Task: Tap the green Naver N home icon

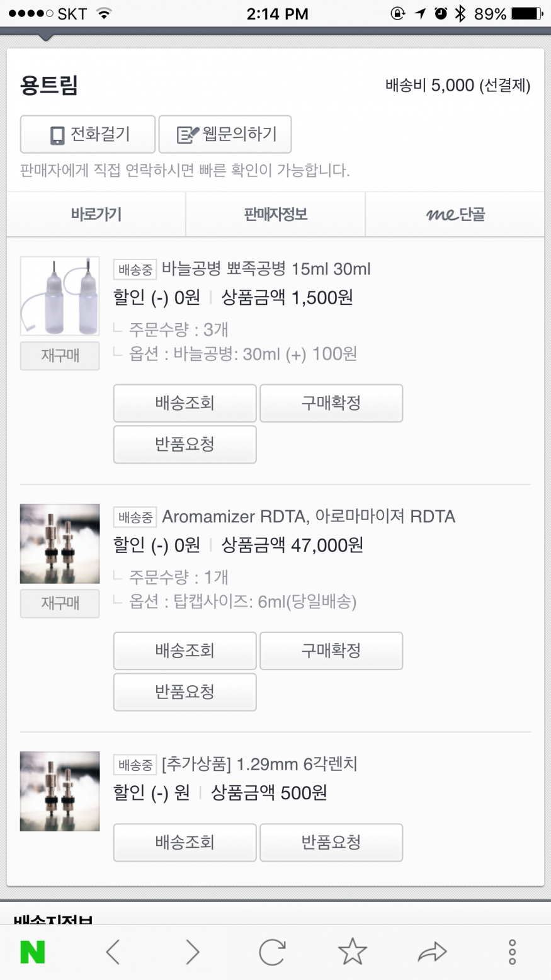Action: [32, 952]
